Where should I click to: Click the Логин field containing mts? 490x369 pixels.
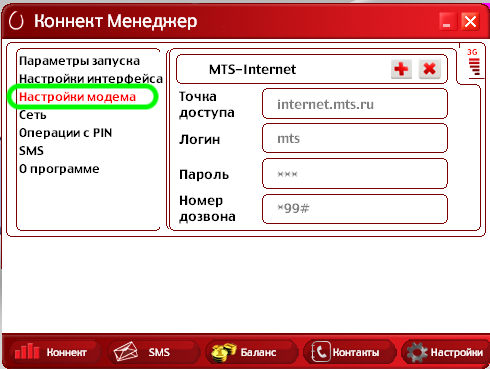pyautogui.click(x=355, y=138)
